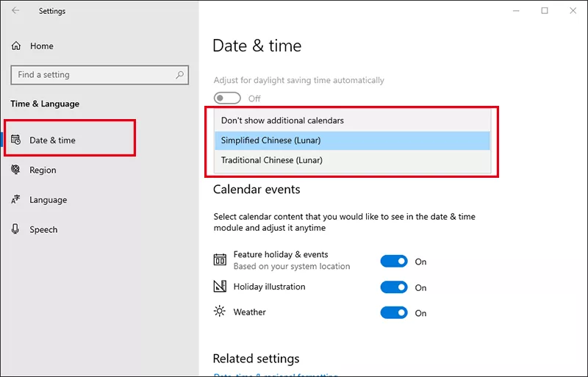Choose "Don't show additional calendars" option
Viewport: 588px width, 377px height.
click(x=282, y=120)
